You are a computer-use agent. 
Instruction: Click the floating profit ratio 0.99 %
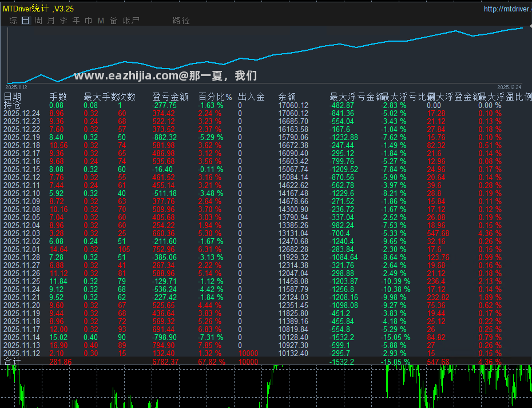(x=490, y=258)
